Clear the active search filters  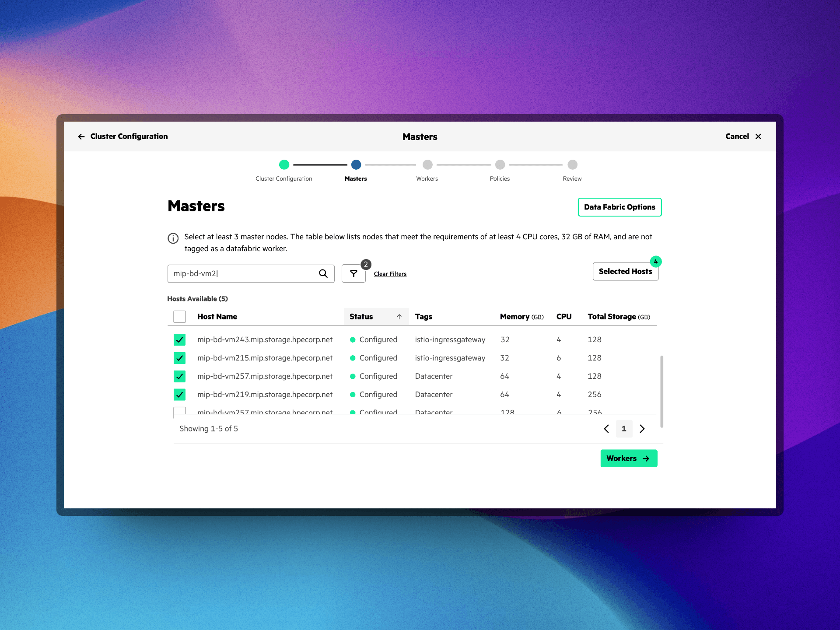coord(389,274)
